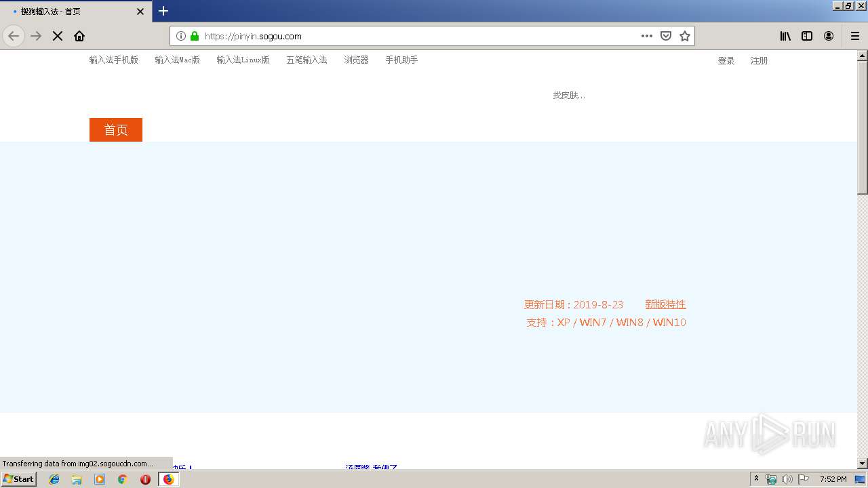Open the red Opera taskbar icon

[x=145, y=479]
